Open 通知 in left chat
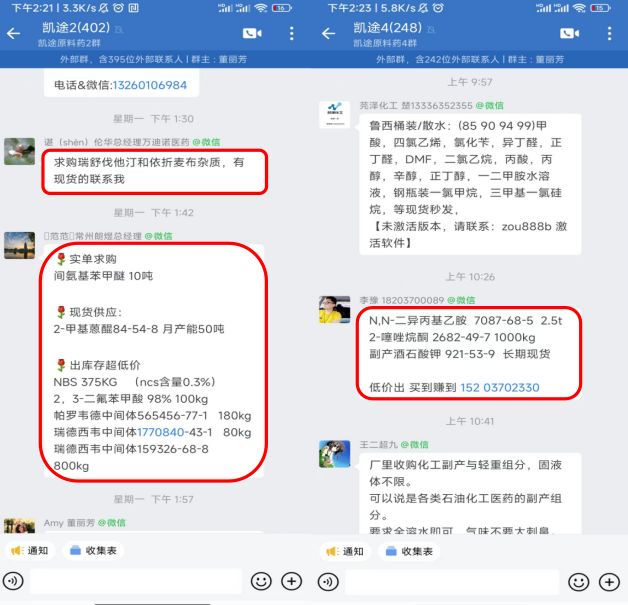Image resolution: width=628 pixels, height=605 pixels. tap(30, 551)
